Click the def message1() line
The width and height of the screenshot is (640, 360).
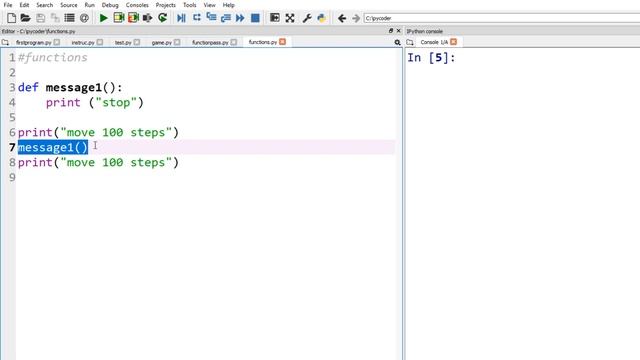pos(70,87)
